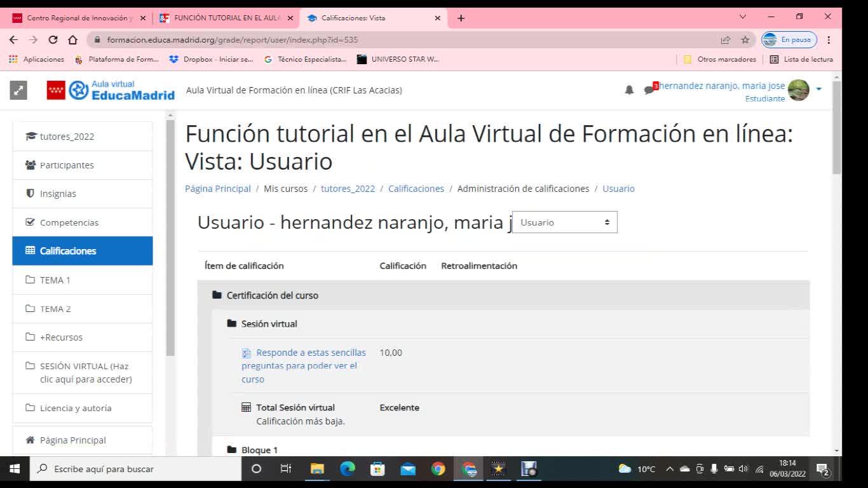868x488 pixels.
Task: Go back in browser history
Action: tap(14, 39)
